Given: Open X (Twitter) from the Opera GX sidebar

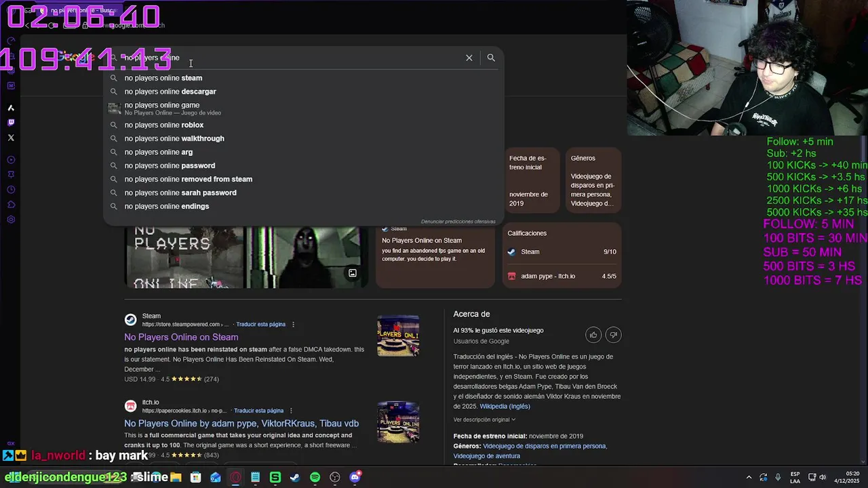Looking at the screenshot, I should 11,138.
